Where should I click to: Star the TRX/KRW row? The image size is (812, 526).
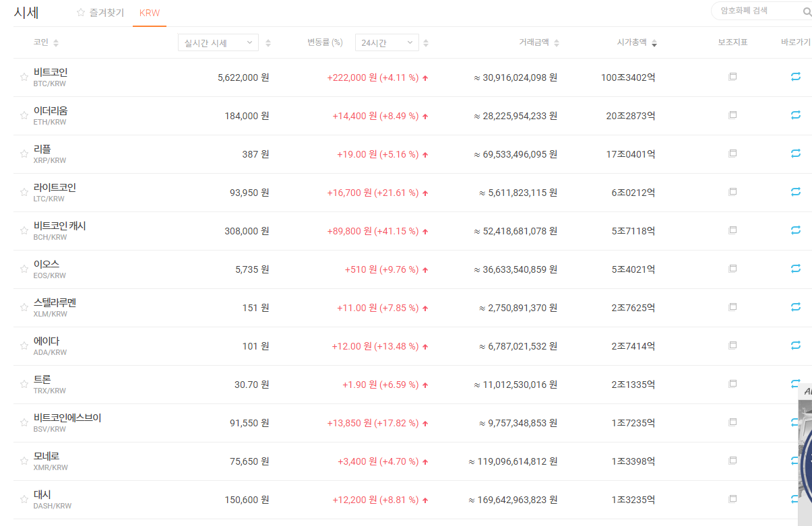tap(24, 385)
